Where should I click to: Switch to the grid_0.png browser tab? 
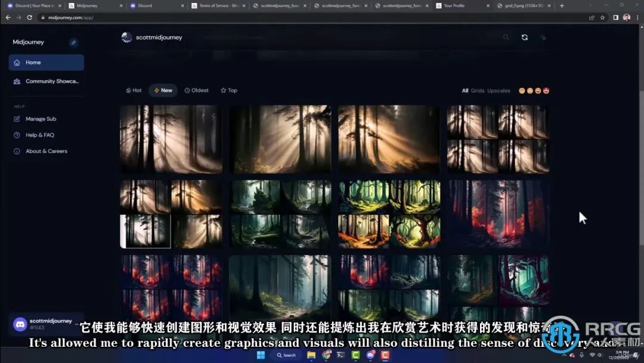point(524,6)
